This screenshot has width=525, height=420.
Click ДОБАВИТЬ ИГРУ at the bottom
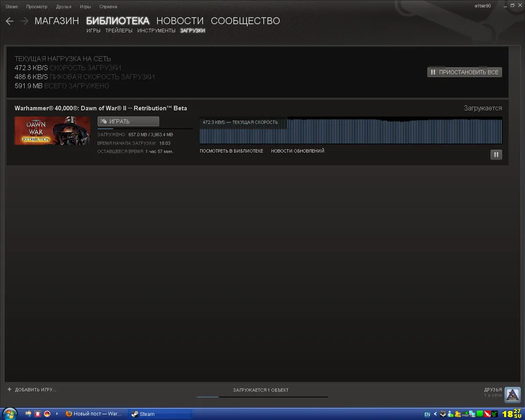(x=32, y=390)
